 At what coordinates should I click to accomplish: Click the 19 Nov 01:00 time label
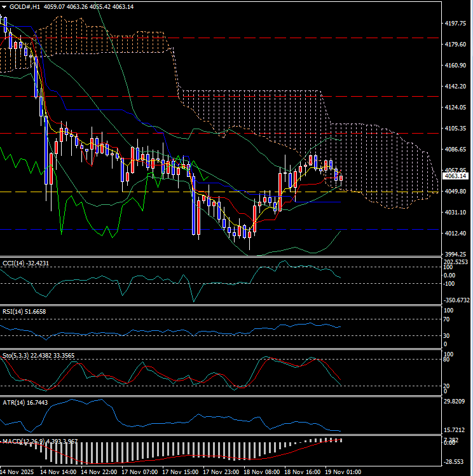pos(342,472)
